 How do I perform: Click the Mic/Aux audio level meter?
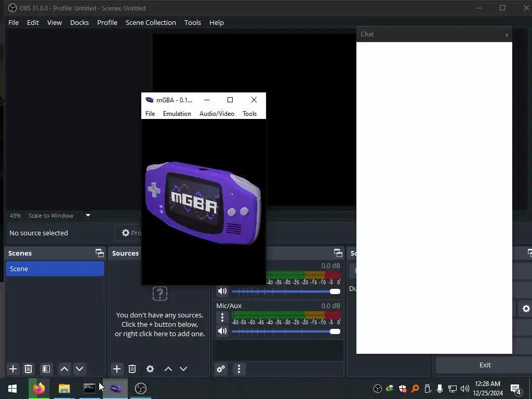(x=286, y=315)
